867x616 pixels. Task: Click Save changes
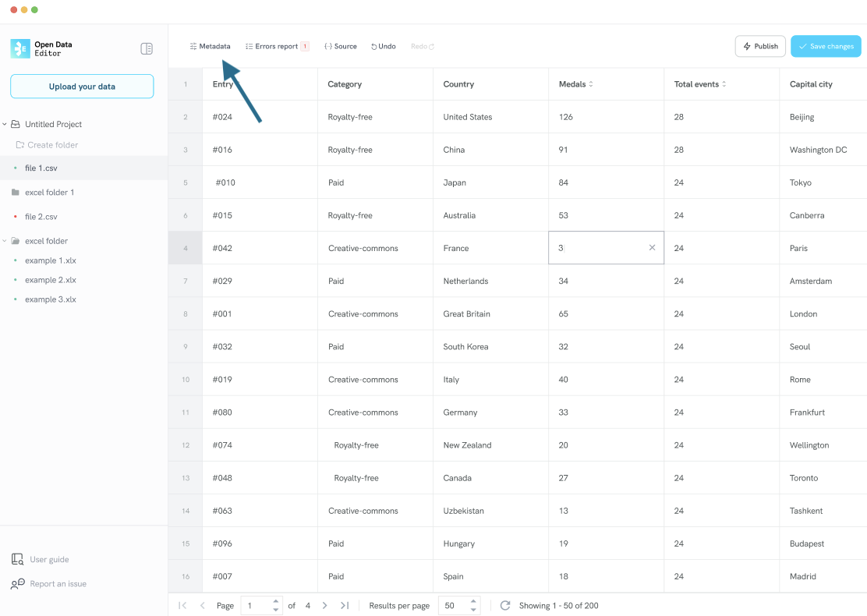tap(826, 46)
